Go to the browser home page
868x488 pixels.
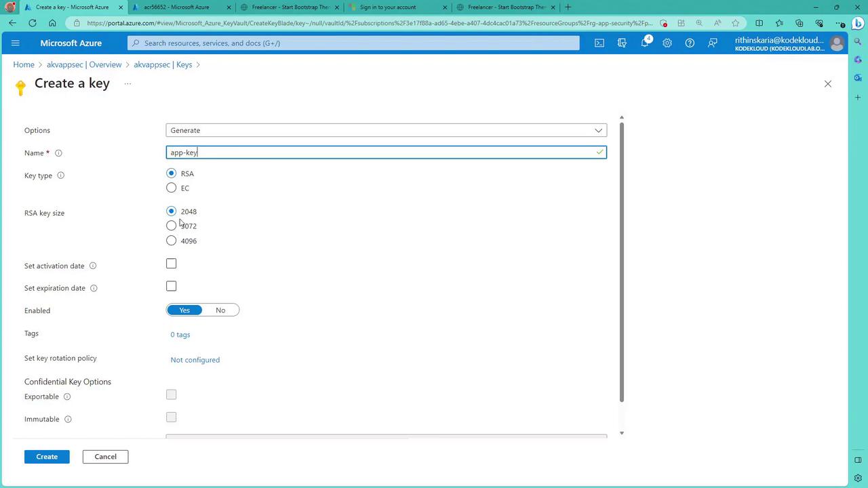tap(52, 23)
